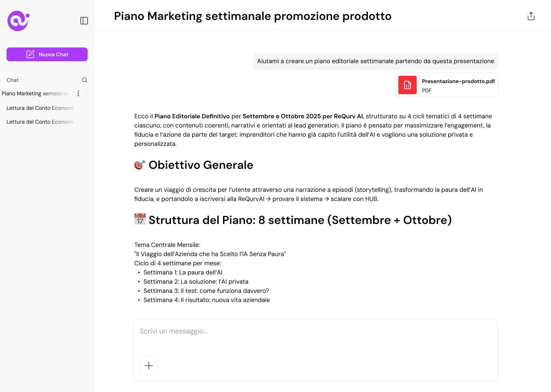551x392 pixels.
Task: Click the user message about piano editoriale
Action: click(x=375, y=61)
